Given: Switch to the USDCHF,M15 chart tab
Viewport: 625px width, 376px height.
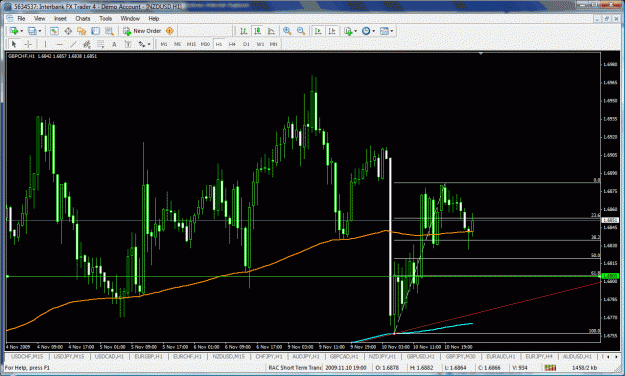Looking at the screenshot, I should point(27,356).
